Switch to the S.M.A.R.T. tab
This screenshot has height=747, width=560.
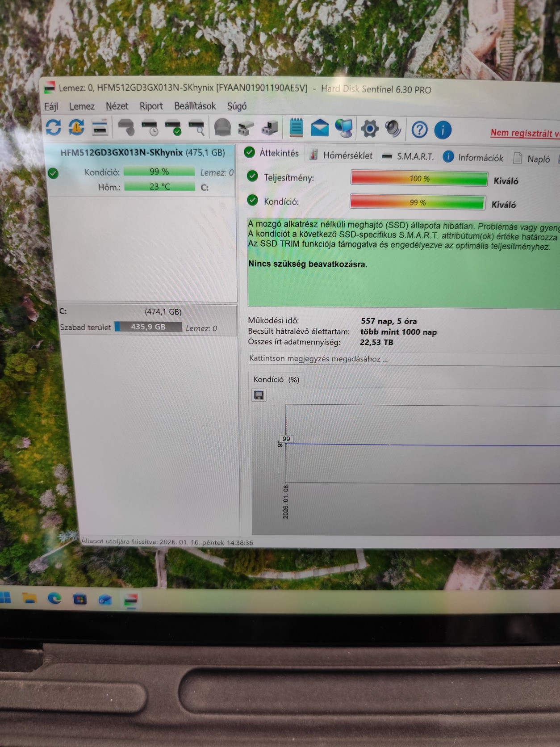click(x=408, y=156)
